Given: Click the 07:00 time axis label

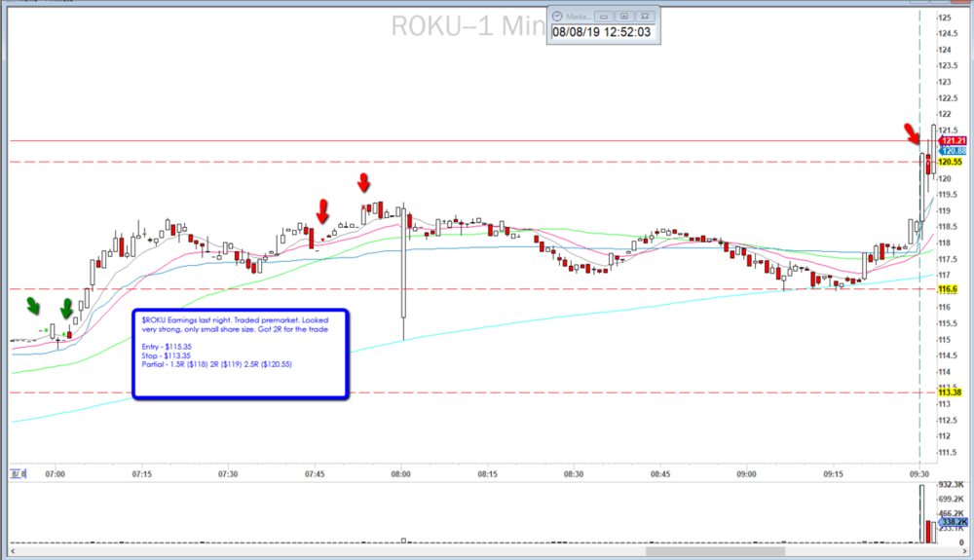Looking at the screenshot, I should (56, 473).
